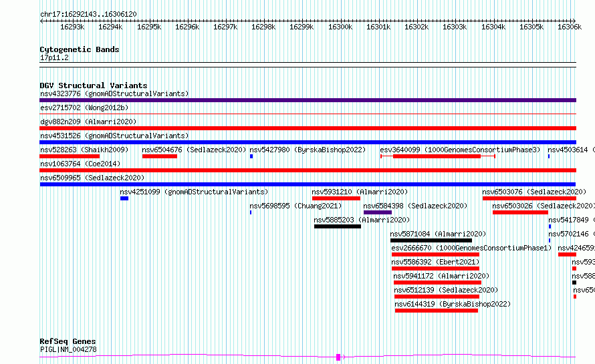Click red bar under nsv6512139
The width and height of the screenshot is (595, 364).
coord(437,297)
